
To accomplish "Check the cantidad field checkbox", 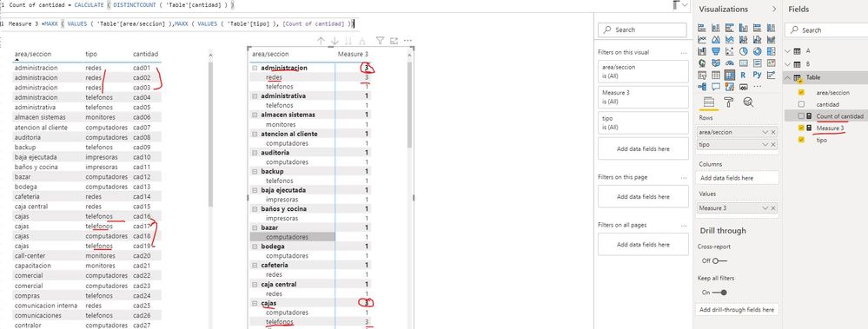I will point(801,104).
